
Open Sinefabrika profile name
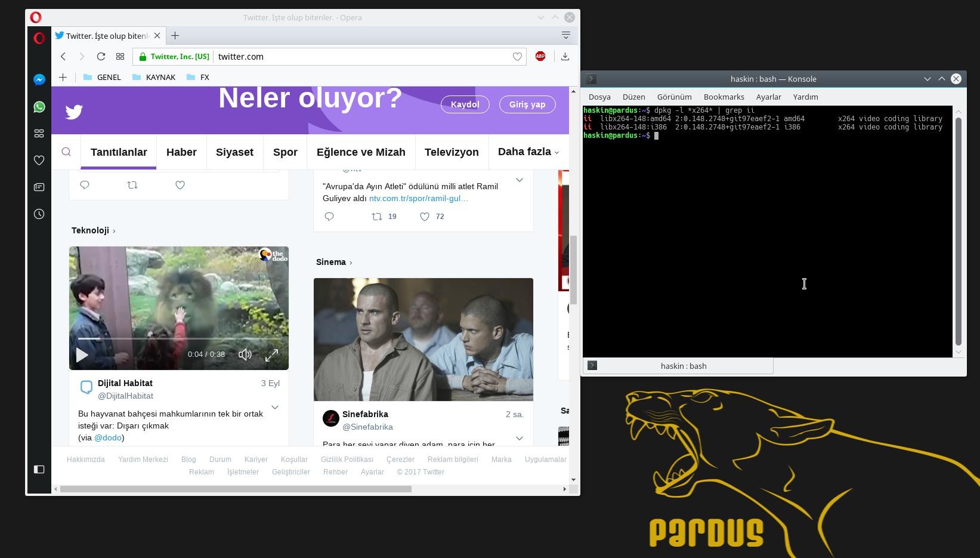click(365, 414)
